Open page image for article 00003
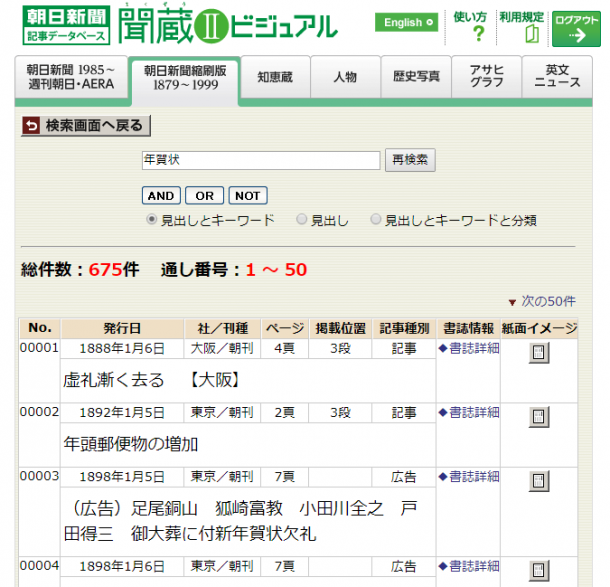610x587 pixels. pos(538,481)
